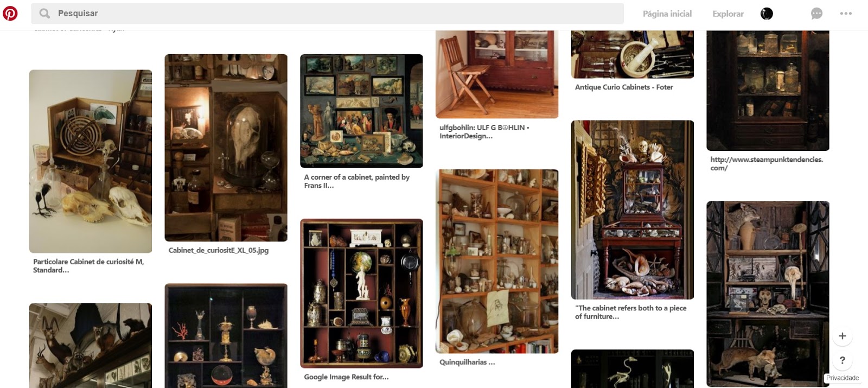Screen dimensions: 868x388
Task: Open the question mark help button
Action: pyautogui.click(x=843, y=360)
